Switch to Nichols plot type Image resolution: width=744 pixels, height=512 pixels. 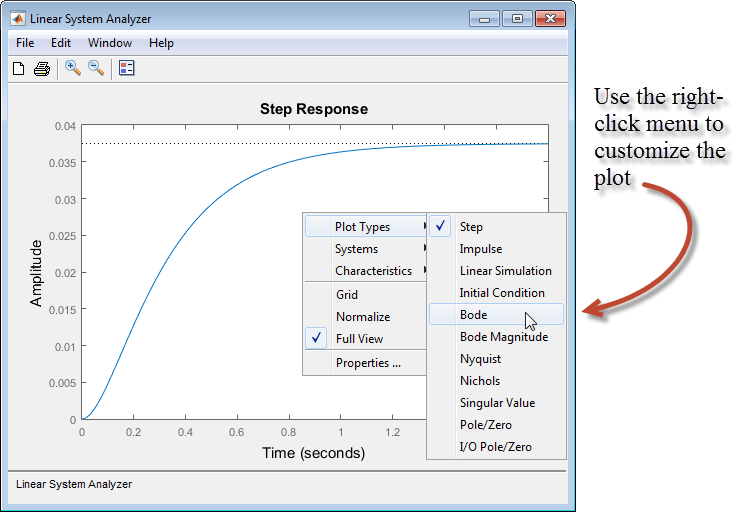(x=496, y=381)
